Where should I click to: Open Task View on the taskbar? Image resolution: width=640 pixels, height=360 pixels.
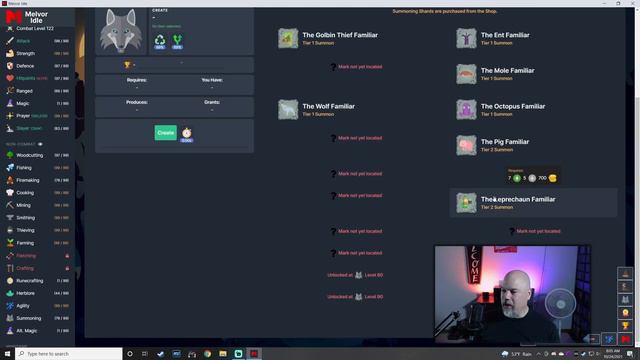(x=144, y=354)
